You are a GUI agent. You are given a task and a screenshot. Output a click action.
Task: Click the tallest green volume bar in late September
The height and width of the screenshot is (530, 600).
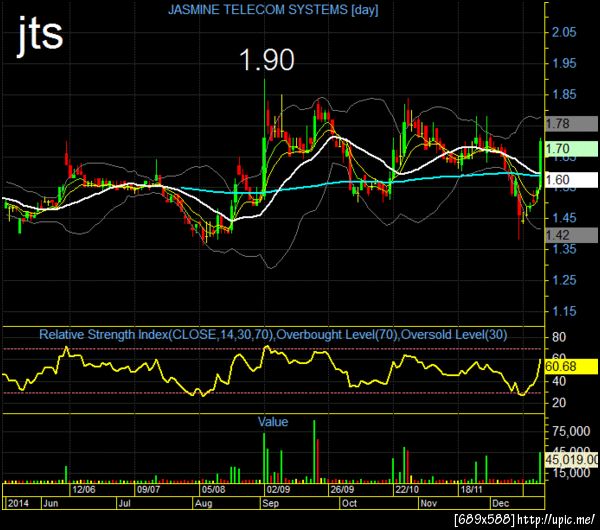[x=314, y=451]
